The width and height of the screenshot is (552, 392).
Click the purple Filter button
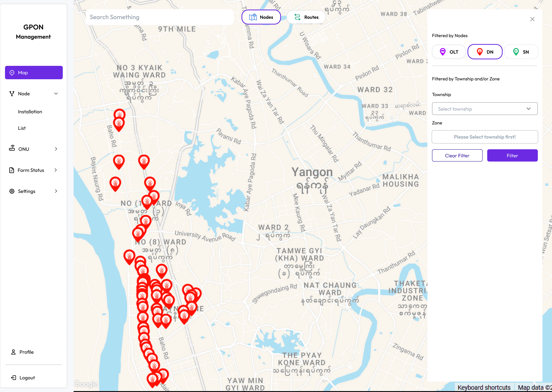(512, 156)
